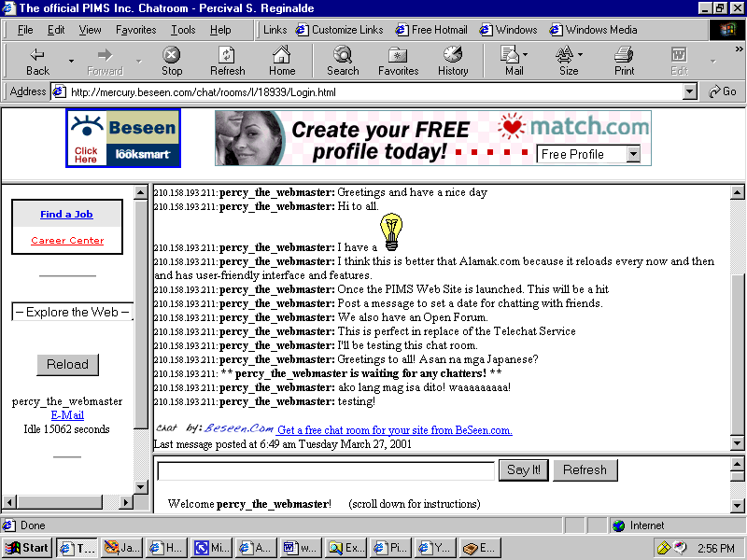
Task: Switch to the E... taskbar button
Action: point(480,548)
